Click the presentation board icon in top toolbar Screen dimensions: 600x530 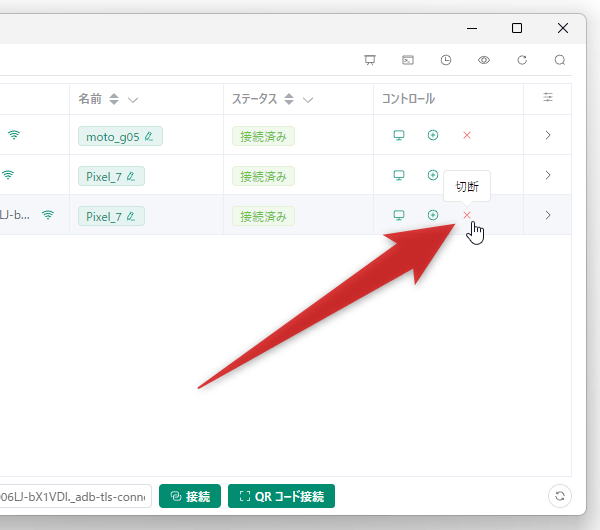point(370,60)
